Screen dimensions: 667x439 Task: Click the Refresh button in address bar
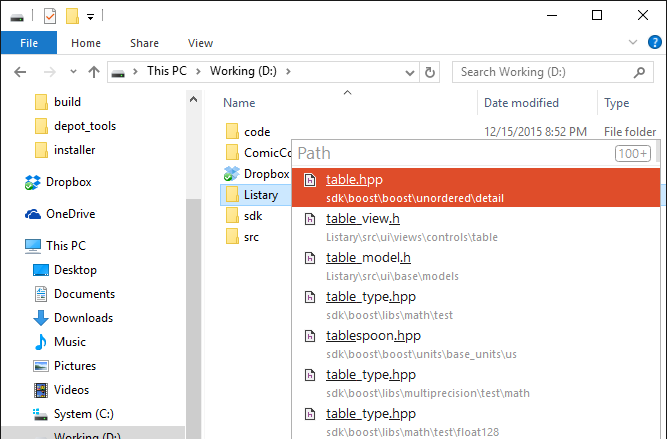pyautogui.click(x=431, y=72)
